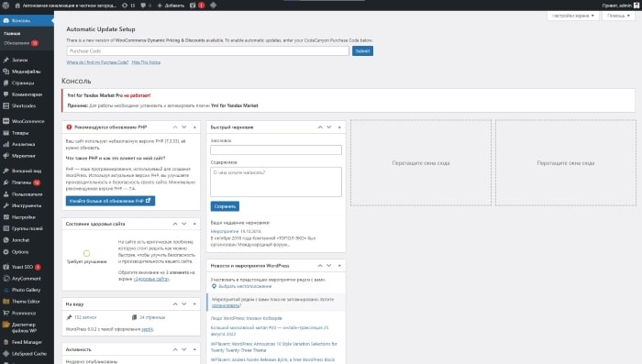Select the Главная submenu item

[12, 34]
